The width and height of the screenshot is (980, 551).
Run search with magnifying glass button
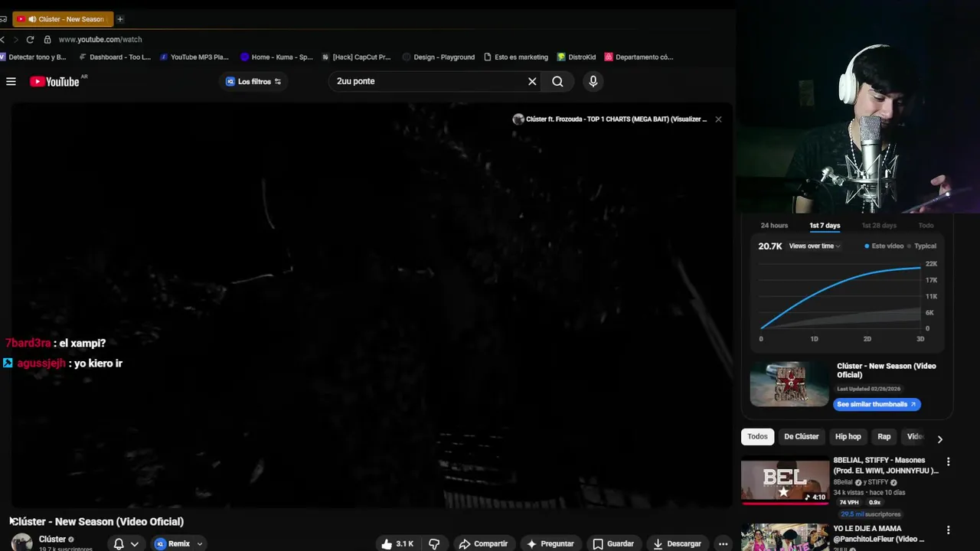point(557,81)
